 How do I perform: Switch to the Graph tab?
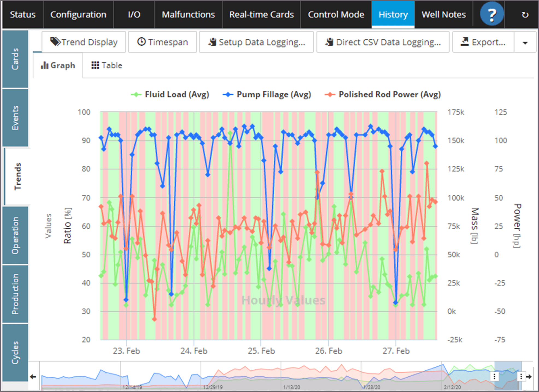click(x=58, y=65)
